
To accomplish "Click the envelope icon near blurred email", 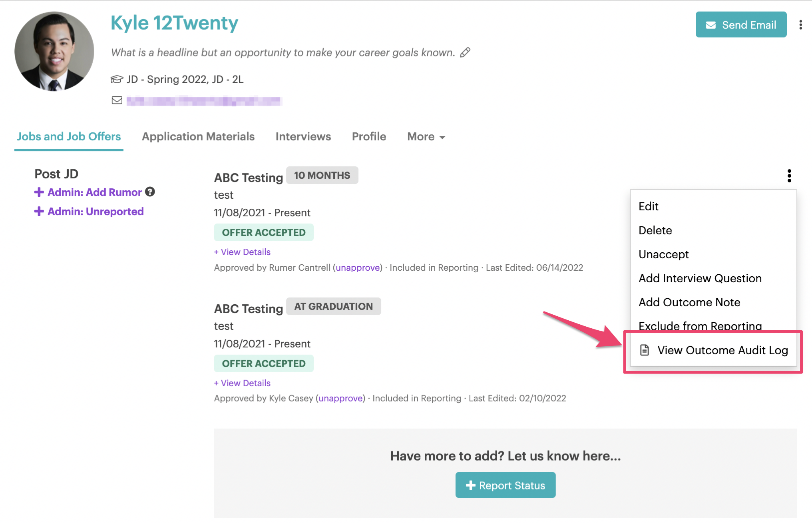I will [x=117, y=100].
